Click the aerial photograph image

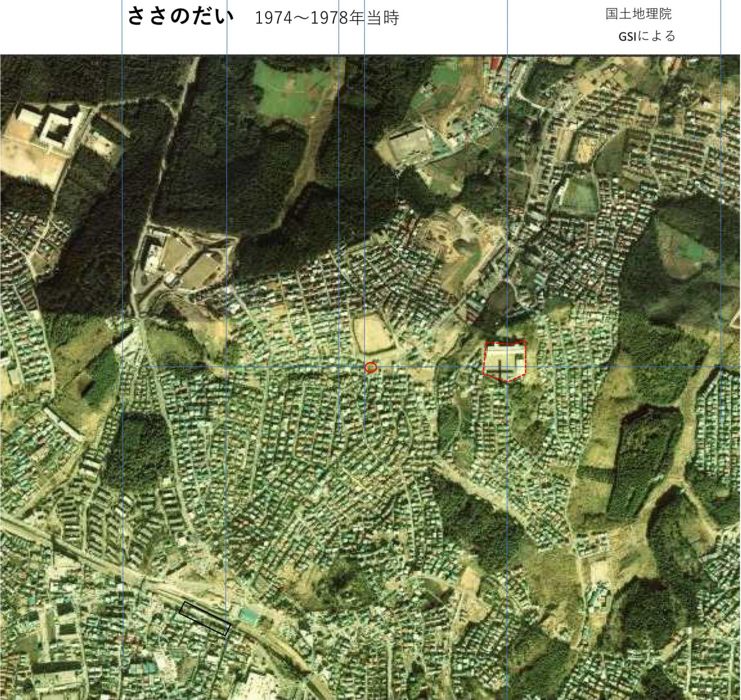tap(370, 377)
